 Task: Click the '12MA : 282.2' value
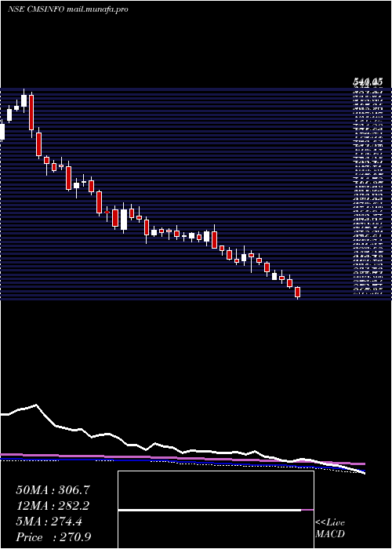[x=53, y=506]
